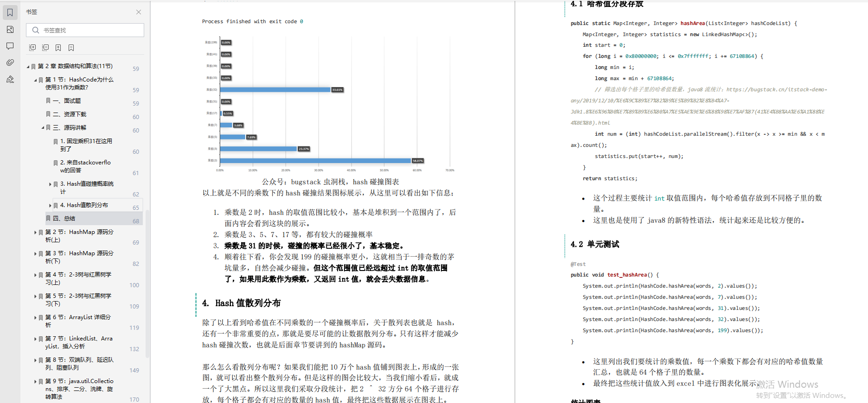The height and width of the screenshot is (403, 868).
Task: Open bookmark 第 6 节 ArrayList 详细分析
Action: coord(78,321)
